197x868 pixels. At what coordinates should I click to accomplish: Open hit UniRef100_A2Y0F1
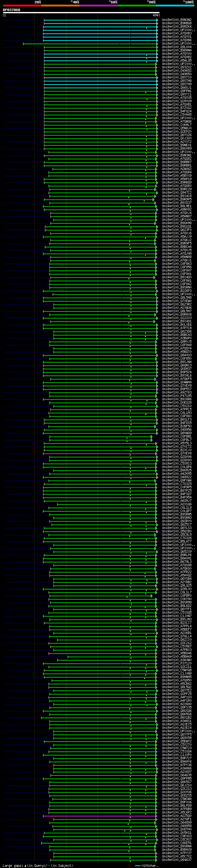click(x=177, y=819)
